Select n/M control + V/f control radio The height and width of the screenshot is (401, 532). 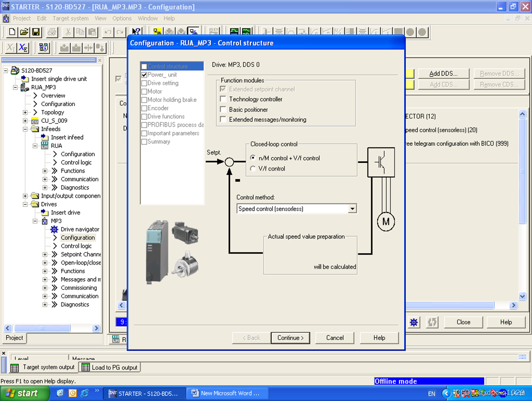(253, 158)
